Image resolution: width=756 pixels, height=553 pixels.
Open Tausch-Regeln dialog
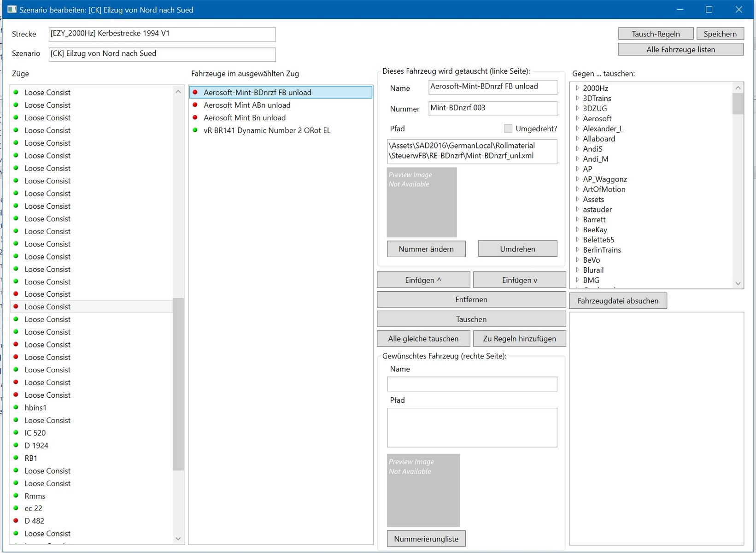tap(655, 34)
